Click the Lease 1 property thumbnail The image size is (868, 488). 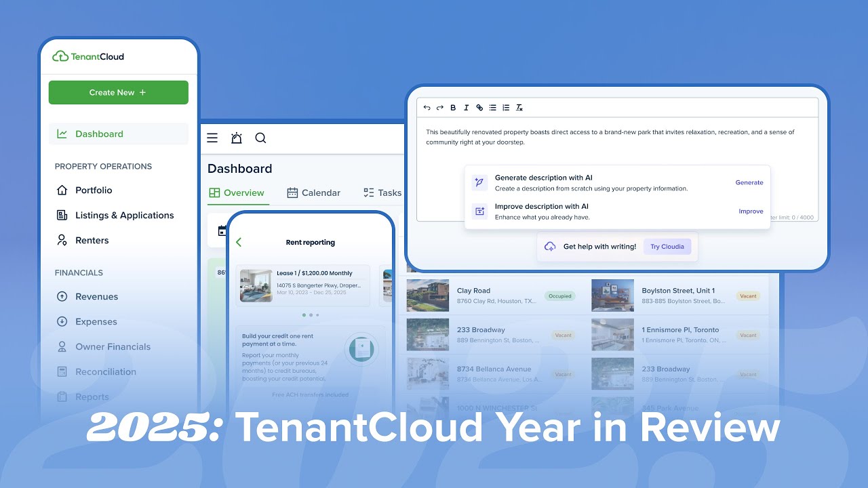tap(256, 285)
